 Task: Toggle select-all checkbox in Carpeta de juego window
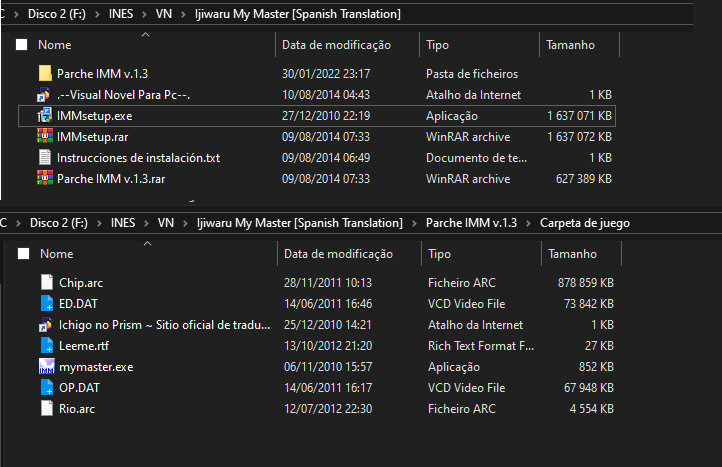tap(23, 254)
